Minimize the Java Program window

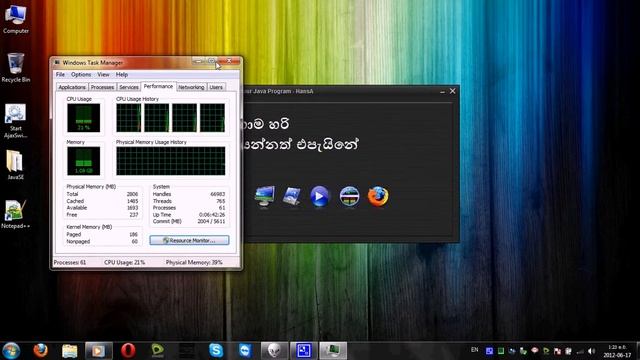442,92
